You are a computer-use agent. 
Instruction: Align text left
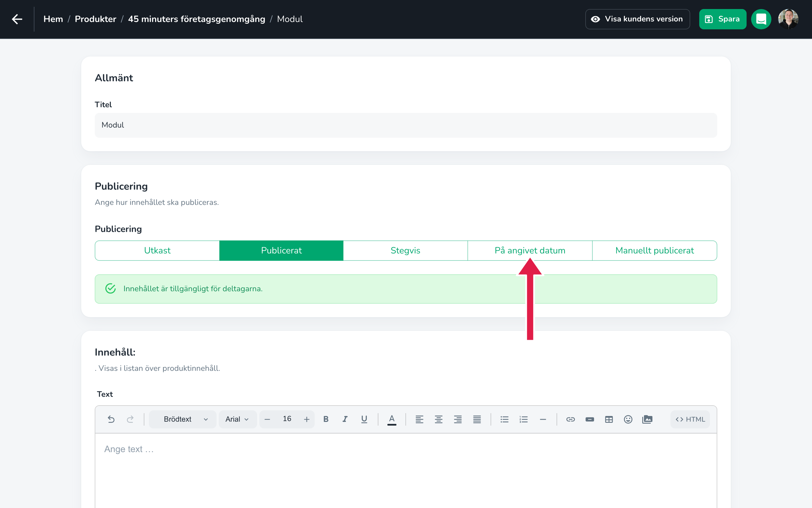[x=420, y=419]
